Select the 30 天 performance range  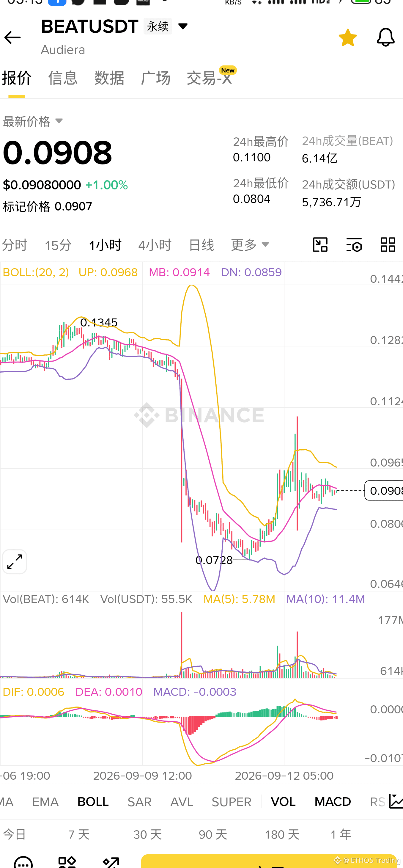[147, 834]
